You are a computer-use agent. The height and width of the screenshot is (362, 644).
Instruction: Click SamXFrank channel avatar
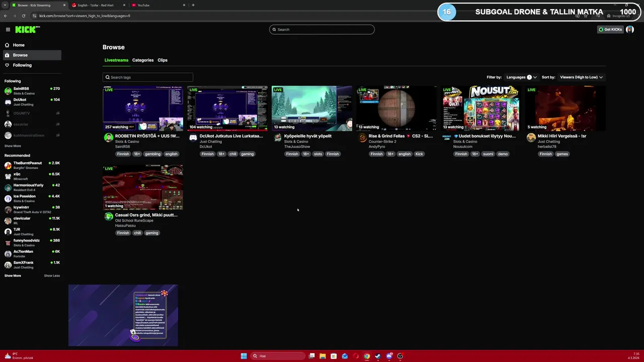tap(8, 265)
